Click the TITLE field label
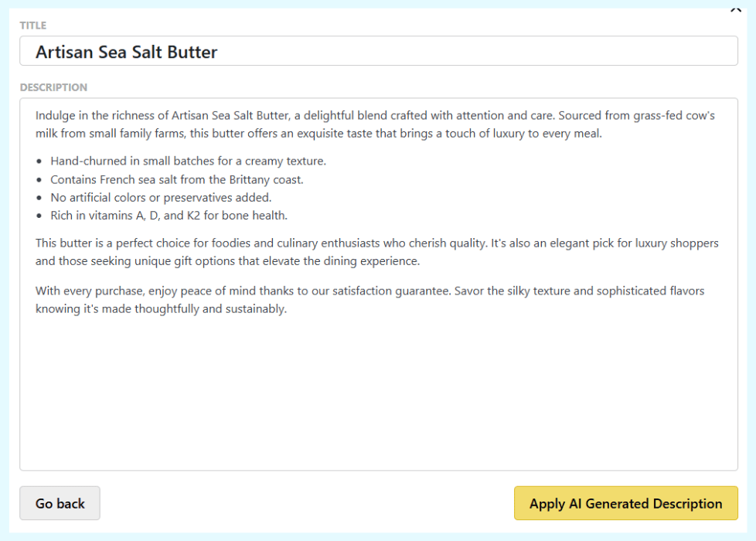 pos(33,26)
